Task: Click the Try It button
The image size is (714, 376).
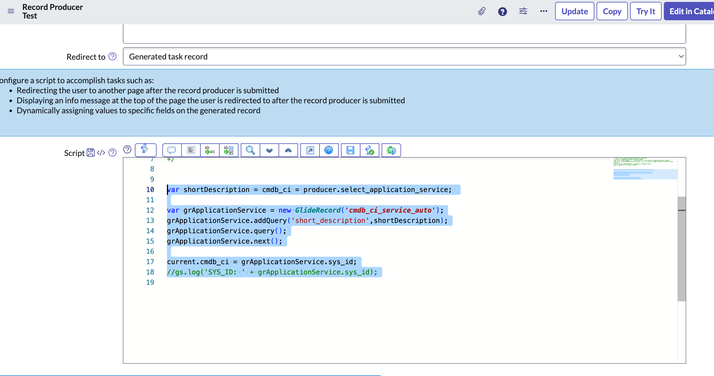Action: (646, 11)
